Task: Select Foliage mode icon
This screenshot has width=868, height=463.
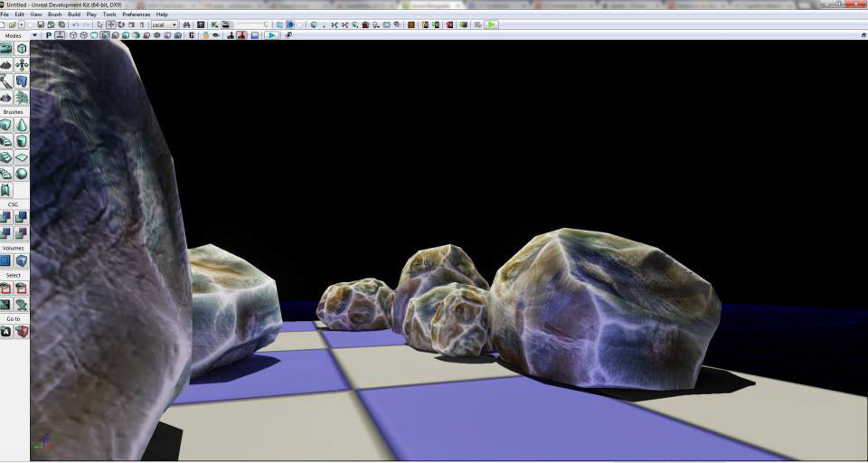Action: pos(22,98)
